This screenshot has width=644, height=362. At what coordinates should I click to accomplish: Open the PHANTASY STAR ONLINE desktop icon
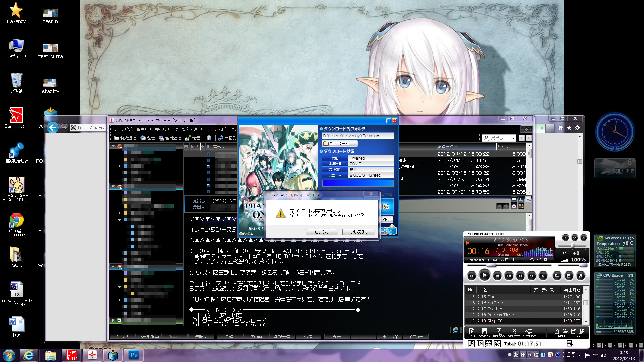point(16,189)
